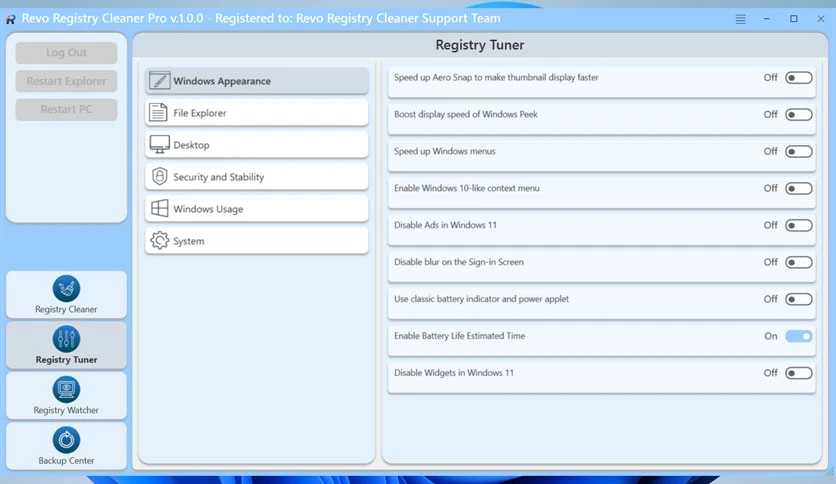Screen dimensions: 836x484
Task: Select the Windows Appearance category
Action: pos(256,80)
